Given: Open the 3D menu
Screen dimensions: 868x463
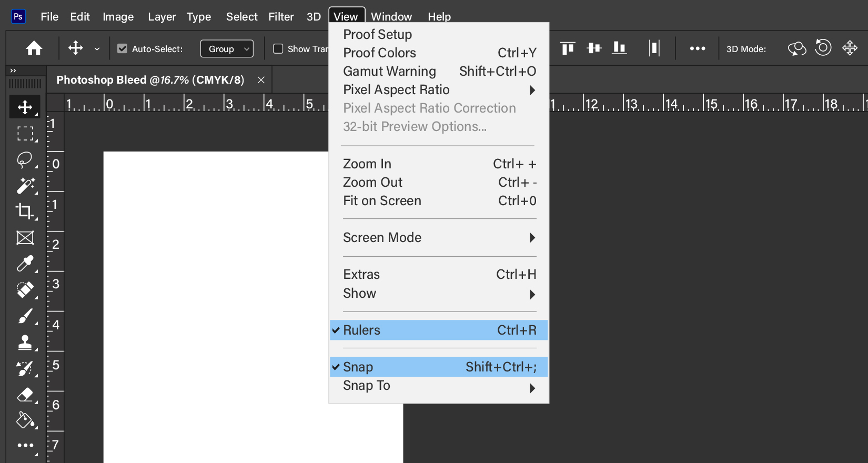Looking at the screenshot, I should point(314,16).
